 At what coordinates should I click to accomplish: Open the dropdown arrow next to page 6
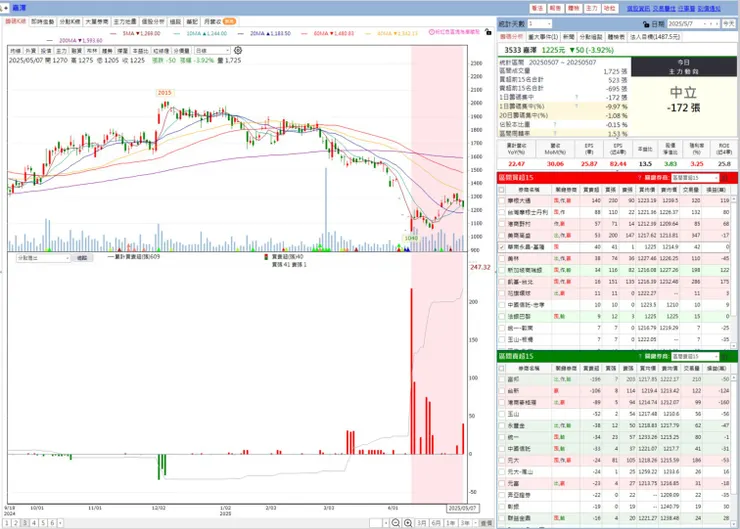point(60,523)
